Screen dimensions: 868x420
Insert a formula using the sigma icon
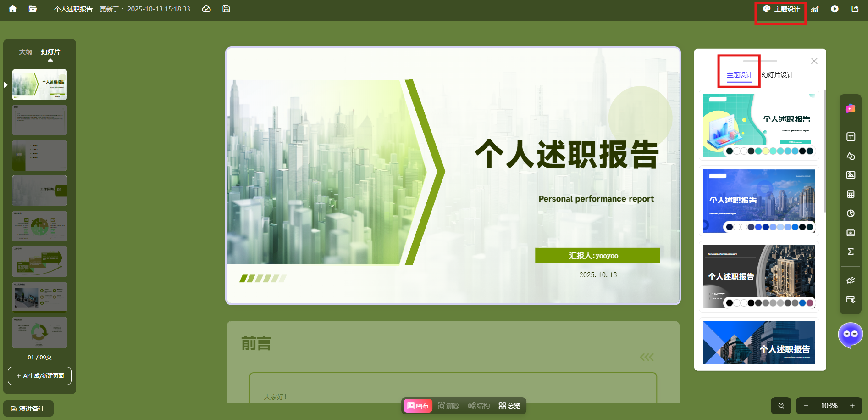[x=851, y=252]
